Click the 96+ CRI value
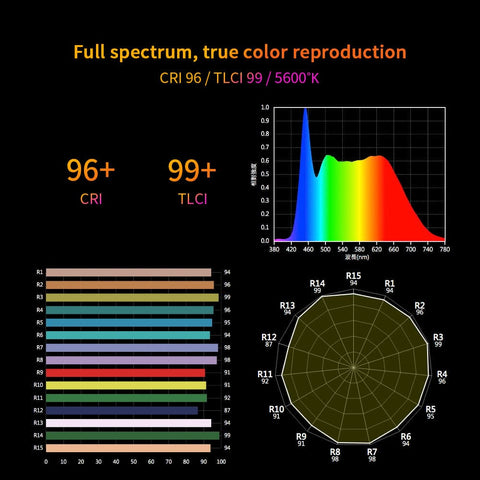Screen dimensions: 480x480 (91, 170)
